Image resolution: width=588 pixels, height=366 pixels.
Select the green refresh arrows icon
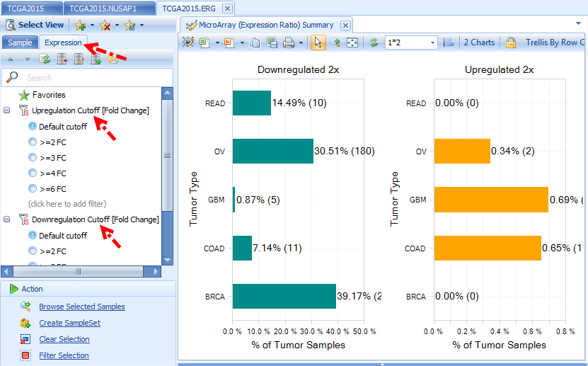pos(374,42)
